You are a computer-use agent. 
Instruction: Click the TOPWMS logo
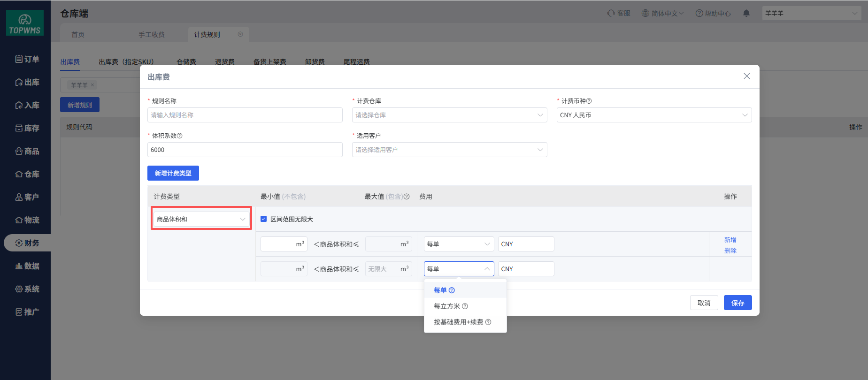[x=25, y=23]
